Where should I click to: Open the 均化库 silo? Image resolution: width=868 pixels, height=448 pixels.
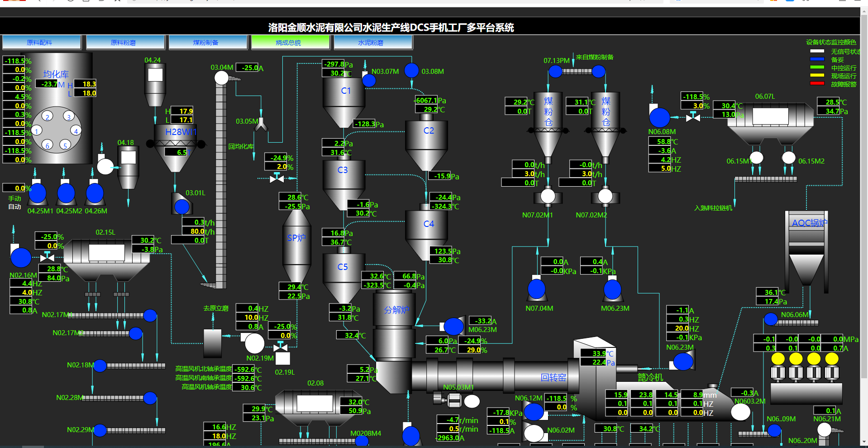(57, 109)
